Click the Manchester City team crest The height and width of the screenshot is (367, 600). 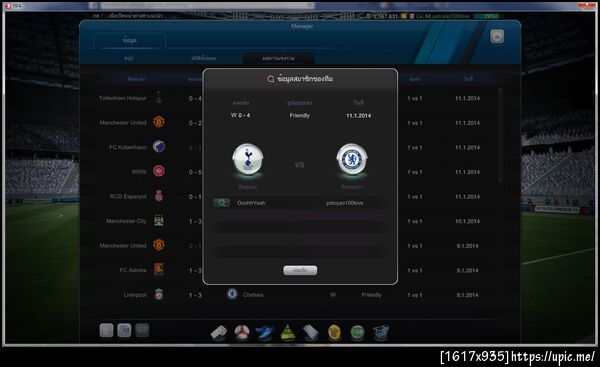159,220
